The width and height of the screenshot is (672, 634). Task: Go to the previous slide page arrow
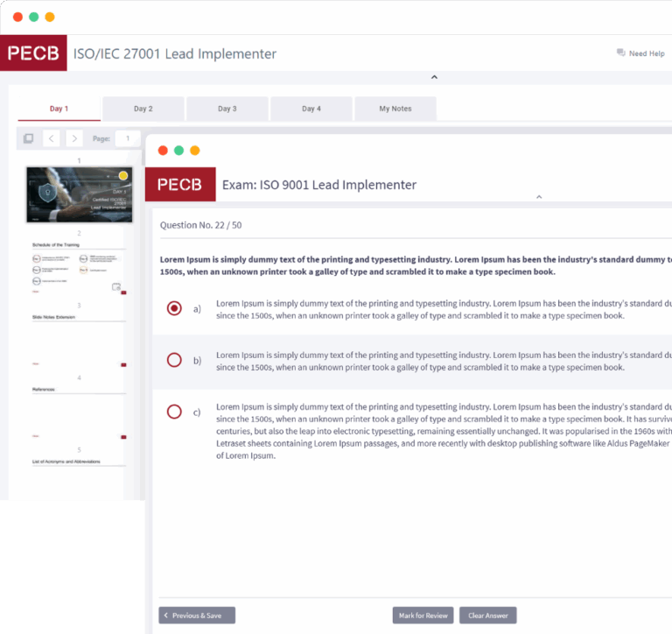click(52, 138)
